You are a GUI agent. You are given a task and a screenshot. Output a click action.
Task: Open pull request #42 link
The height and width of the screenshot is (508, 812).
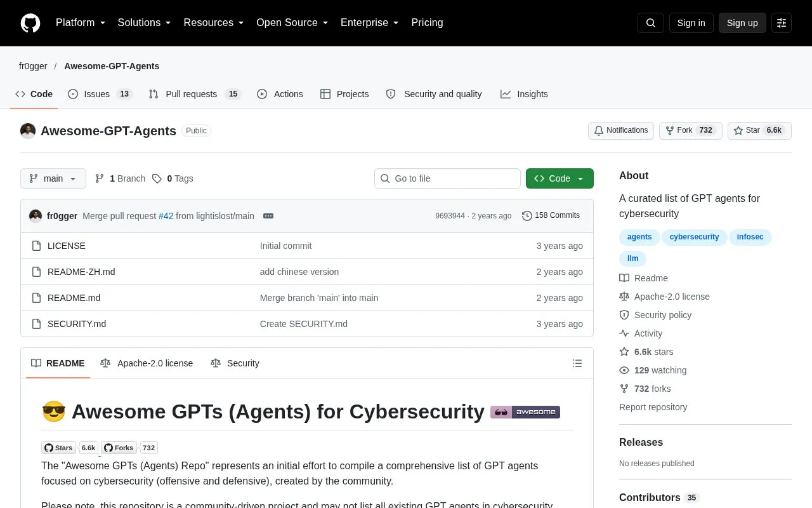(x=166, y=216)
